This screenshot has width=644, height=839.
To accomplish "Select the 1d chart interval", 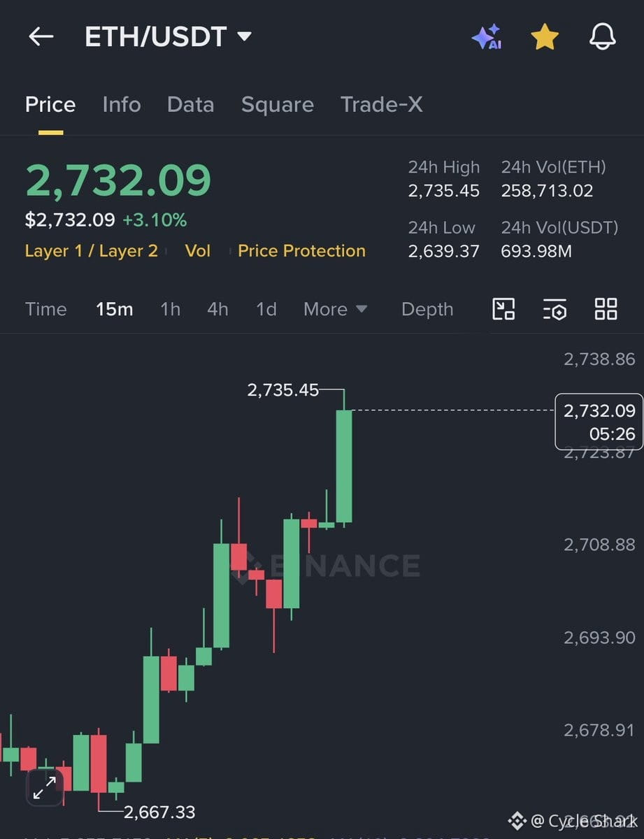I will pyautogui.click(x=266, y=309).
